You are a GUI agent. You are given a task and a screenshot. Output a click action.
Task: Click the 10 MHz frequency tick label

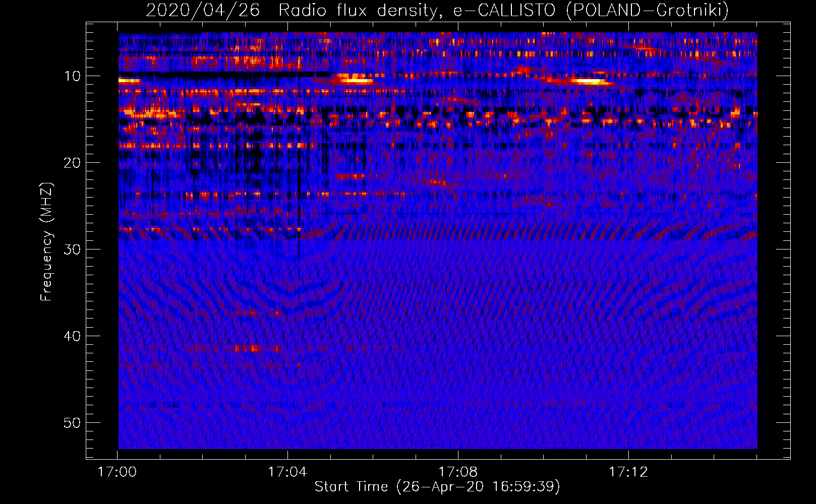pos(73,76)
